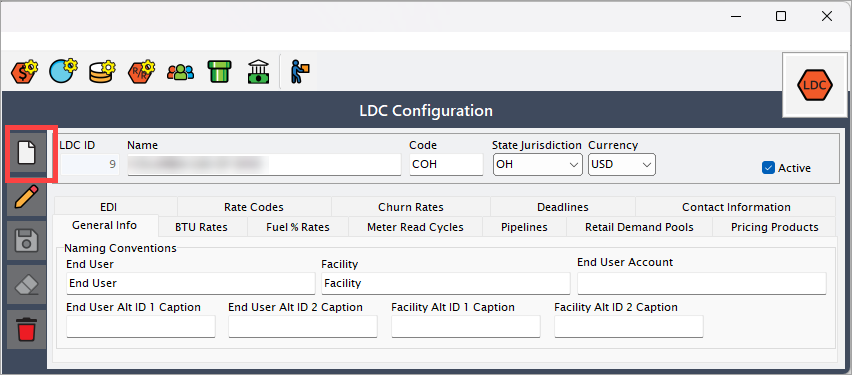Image resolution: width=852 pixels, height=375 pixels.
Task: Click the End User Account field
Action: (701, 283)
